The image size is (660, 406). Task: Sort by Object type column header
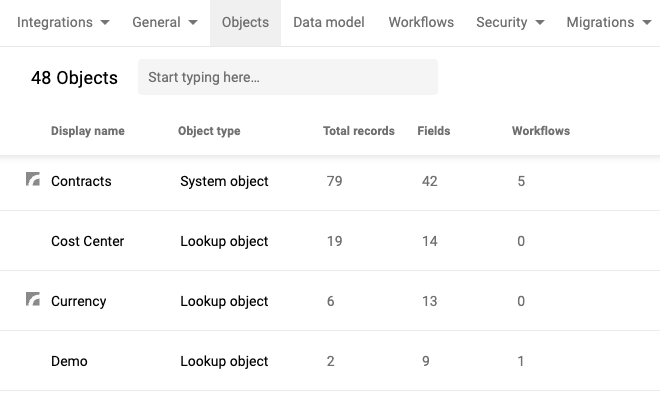point(209,131)
